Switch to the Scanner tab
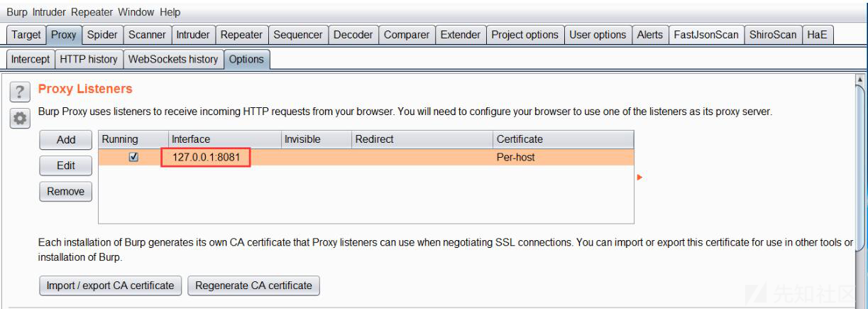 click(x=147, y=34)
